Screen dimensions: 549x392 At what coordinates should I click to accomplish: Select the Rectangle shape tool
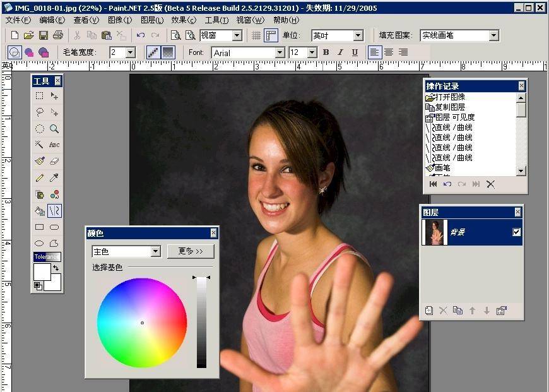40,227
